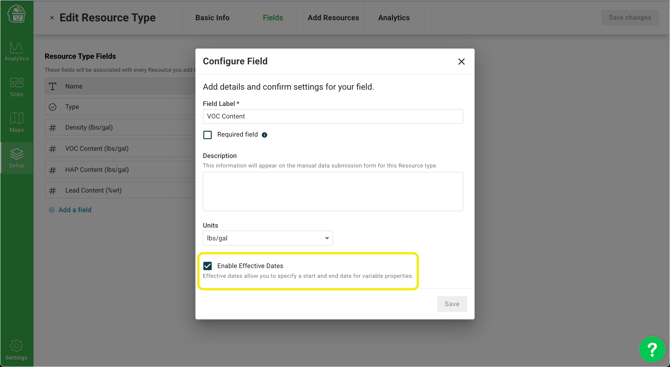
Task: Click the Description text area
Action: pos(333,191)
